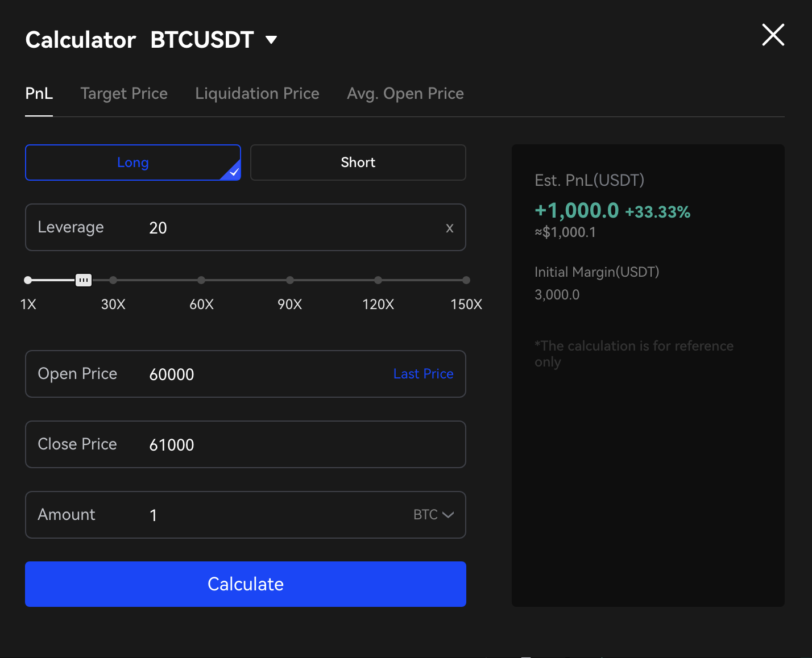Click the Last Price link
The height and width of the screenshot is (658, 812).
click(423, 374)
